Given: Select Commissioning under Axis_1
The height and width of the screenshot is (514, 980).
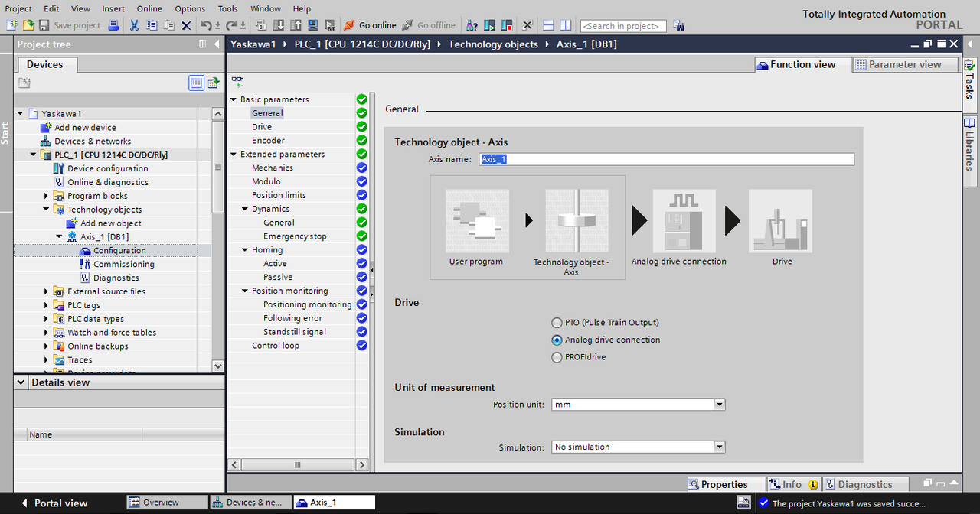Looking at the screenshot, I should [x=124, y=264].
